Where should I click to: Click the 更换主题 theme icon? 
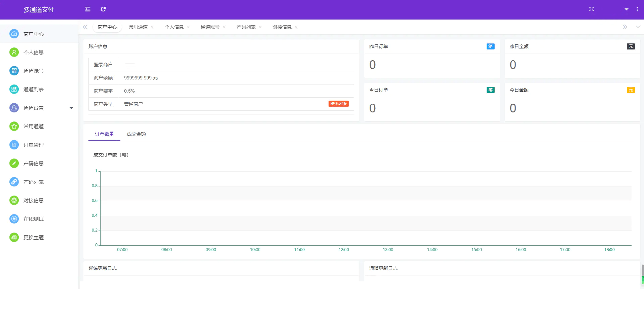point(14,237)
